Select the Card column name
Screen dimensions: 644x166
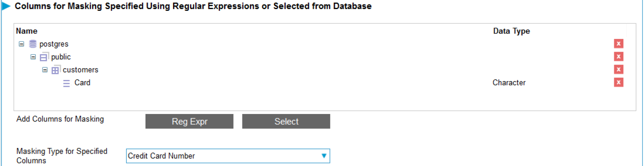pos(83,83)
